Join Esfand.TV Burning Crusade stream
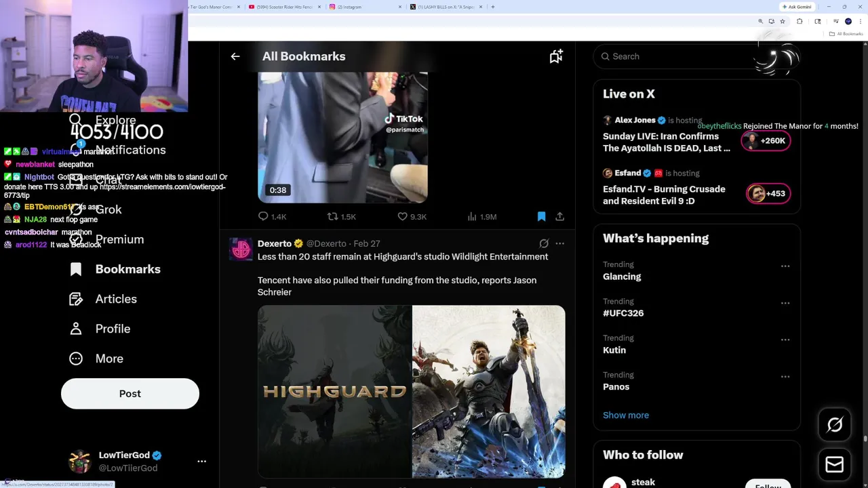 pyautogui.click(x=664, y=195)
